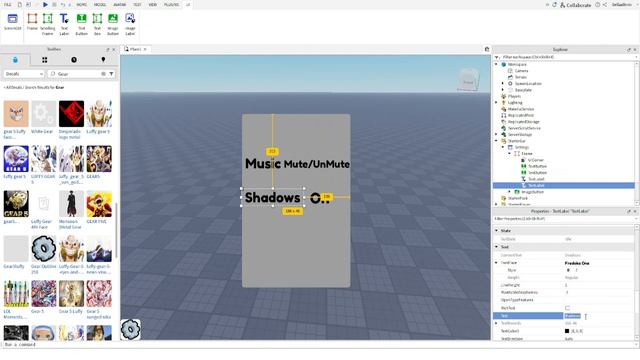Select the Gear Outline decal thumbnail
The height and width of the screenshot is (360, 640).
point(44,248)
